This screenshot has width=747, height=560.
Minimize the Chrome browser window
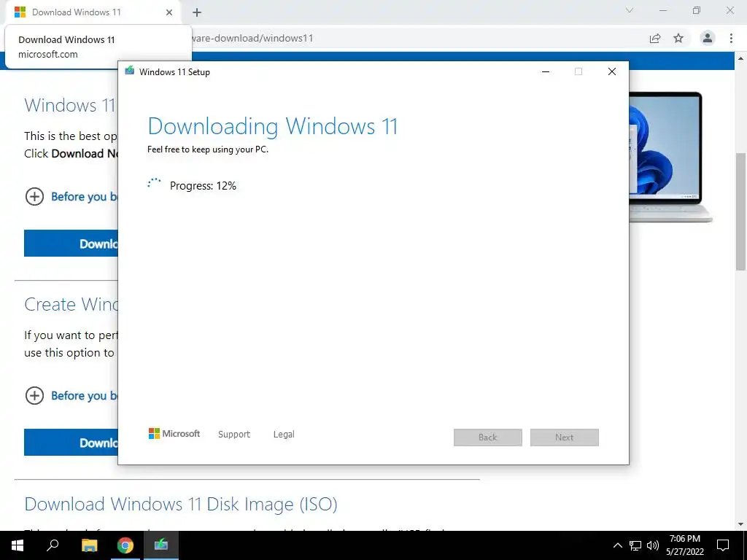tap(662, 10)
